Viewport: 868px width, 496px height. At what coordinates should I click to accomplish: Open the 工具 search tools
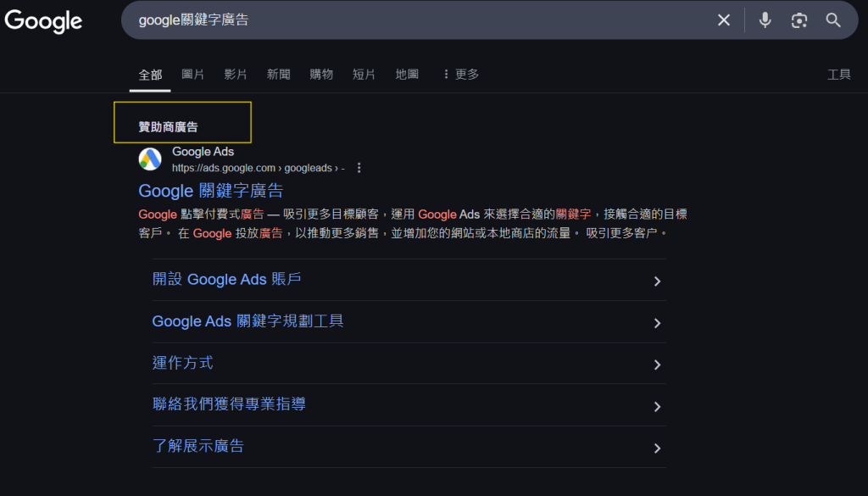[x=838, y=74]
